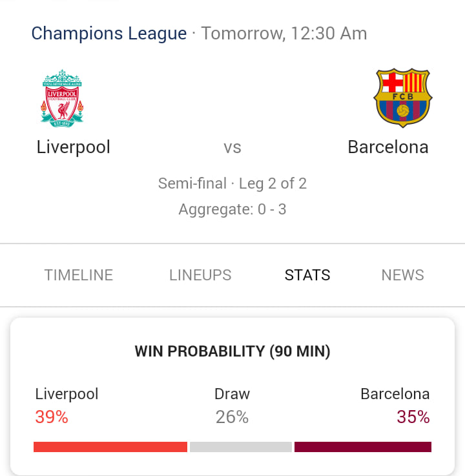
Task: Tap the Liverpool team name under the crest
Action: point(73,147)
